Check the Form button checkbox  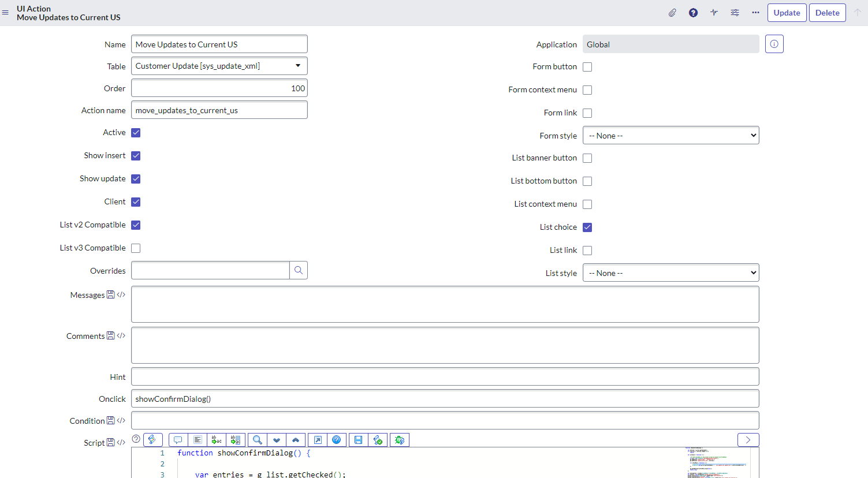[587, 67]
